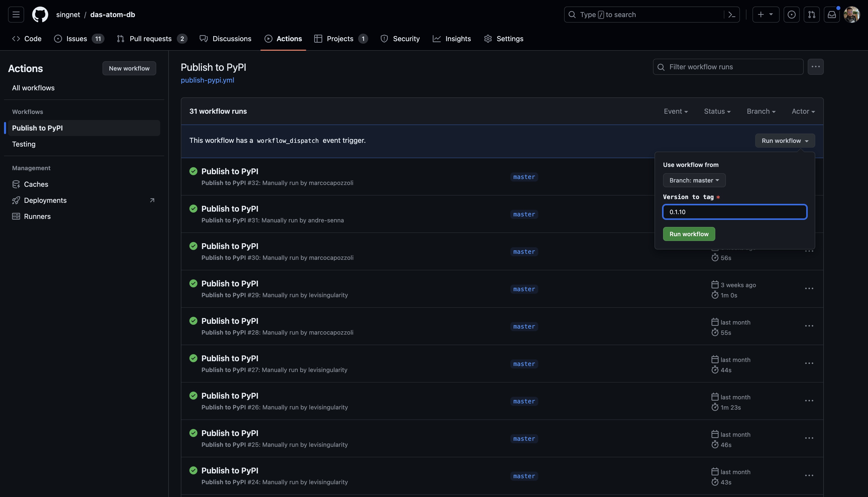
Task: Open the options menu for run #24
Action: [809, 475]
